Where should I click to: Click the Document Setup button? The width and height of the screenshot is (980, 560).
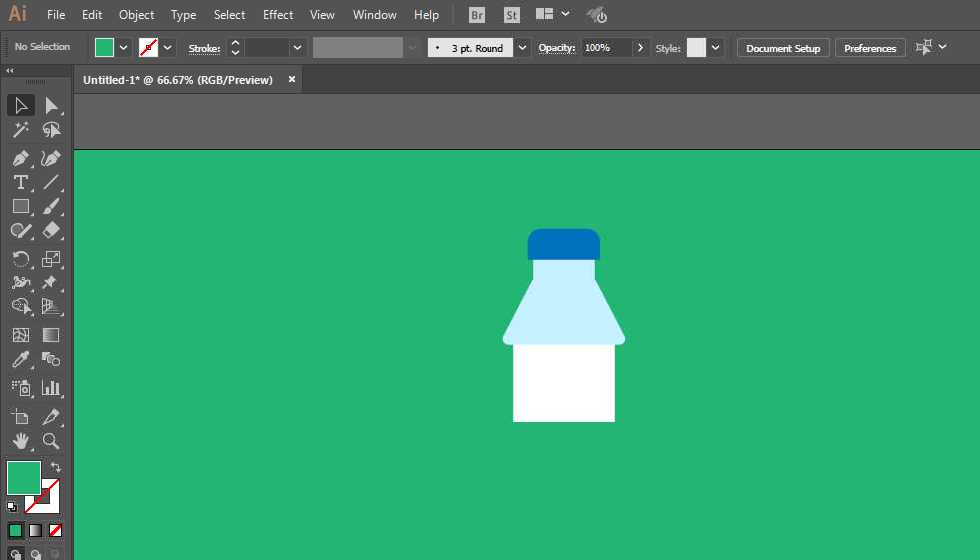(782, 48)
